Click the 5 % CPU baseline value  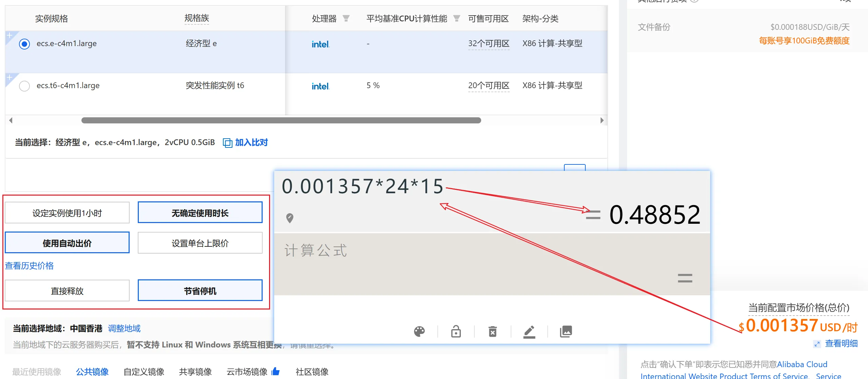pos(373,85)
